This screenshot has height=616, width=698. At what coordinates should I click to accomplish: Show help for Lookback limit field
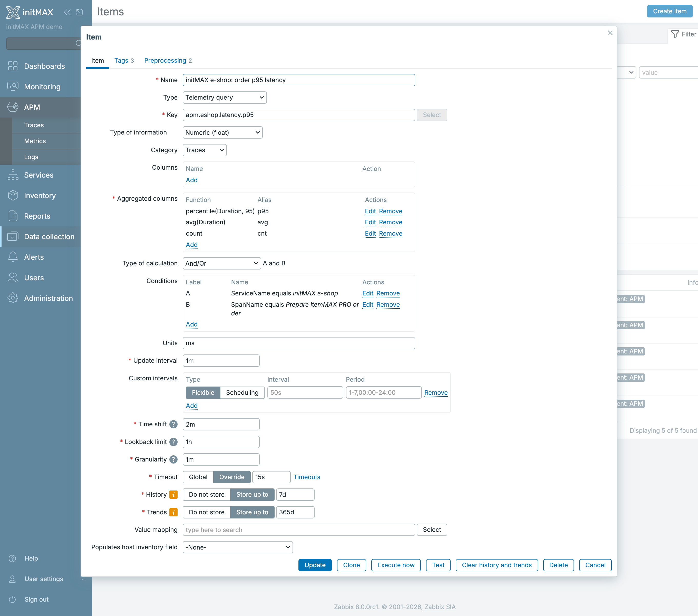click(173, 442)
